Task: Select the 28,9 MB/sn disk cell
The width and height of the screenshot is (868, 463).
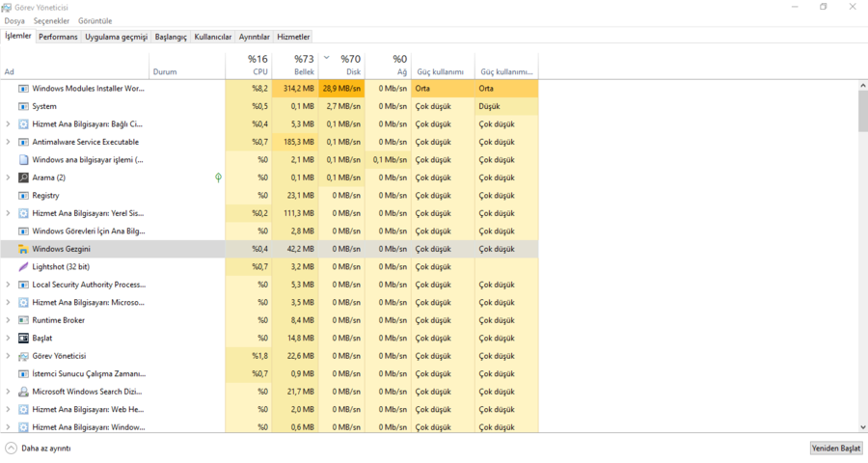Action: point(341,89)
